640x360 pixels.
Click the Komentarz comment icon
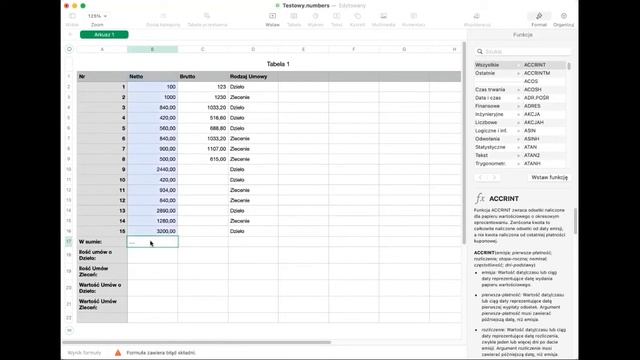click(x=413, y=16)
